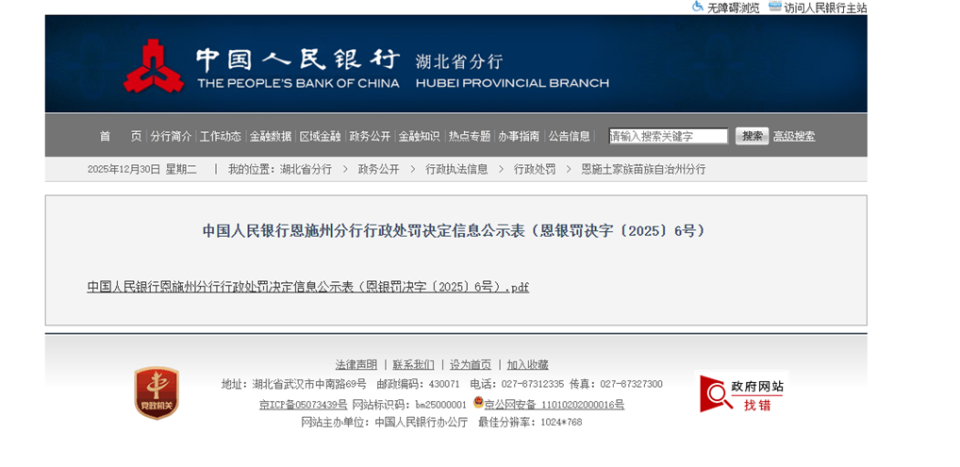
Task: Open the 公告信息 menu item
Action: pyautogui.click(x=569, y=136)
